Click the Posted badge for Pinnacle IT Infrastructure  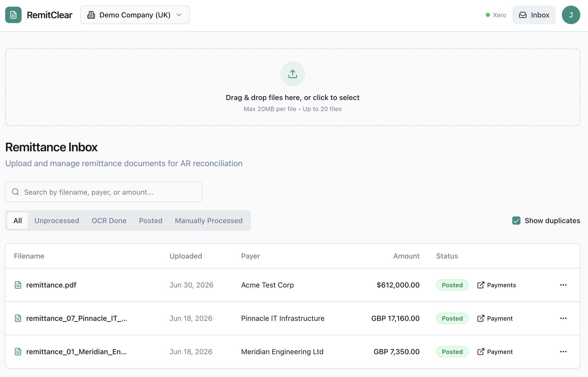point(452,318)
